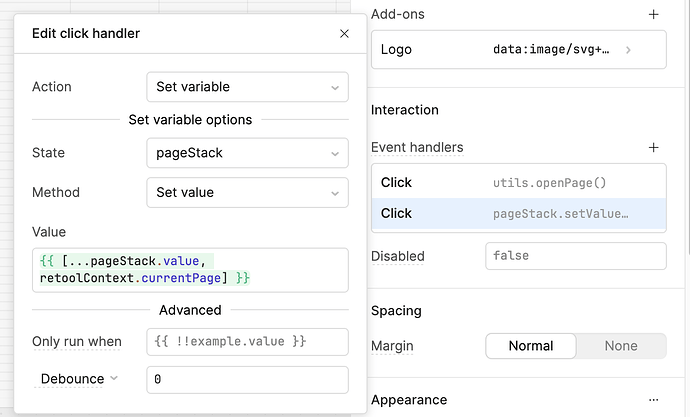Click the Appearance section heading
Screen dimensions: 690x417
(x=409, y=400)
